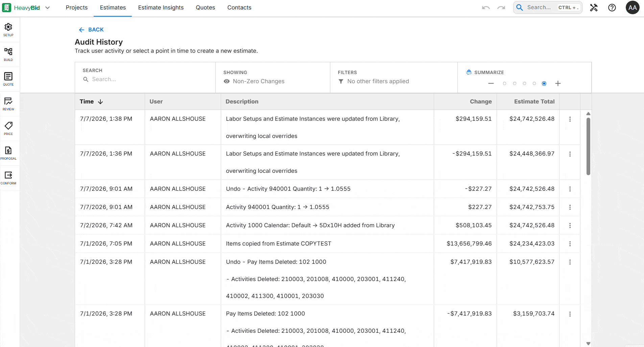Select the selected fifth Summarize radio dot

(x=544, y=84)
